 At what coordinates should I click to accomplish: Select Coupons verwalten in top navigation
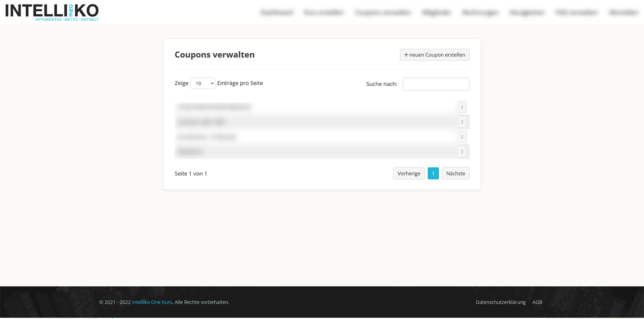[x=383, y=13]
